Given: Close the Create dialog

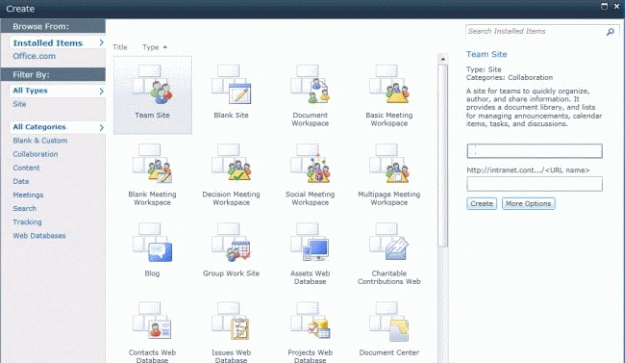Looking at the screenshot, I should point(617,6).
